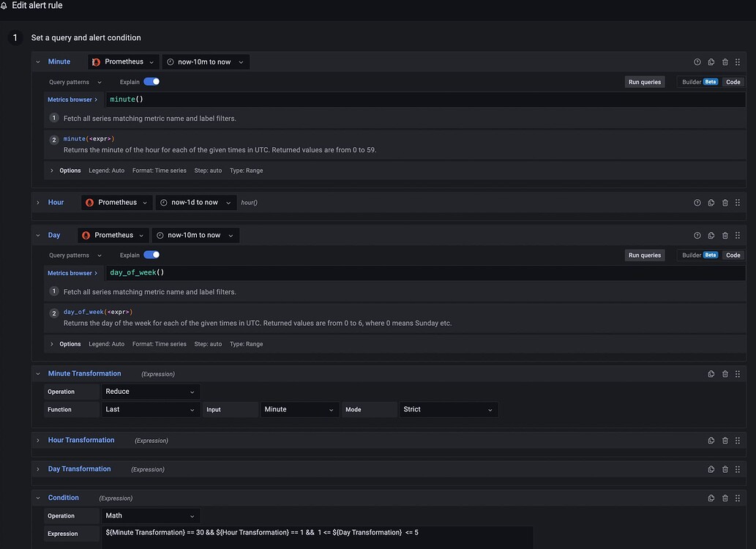The width and height of the screenshot is (756, 549).
Task: Open the Query patterns dropdown
Action: pos(72,81)
